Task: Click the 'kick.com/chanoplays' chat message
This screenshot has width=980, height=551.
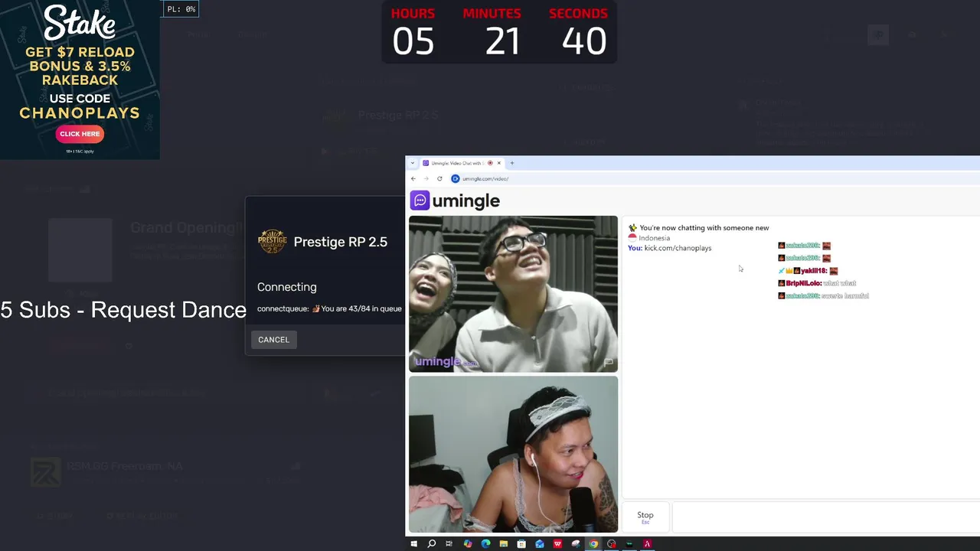Action: click(678, 248)
